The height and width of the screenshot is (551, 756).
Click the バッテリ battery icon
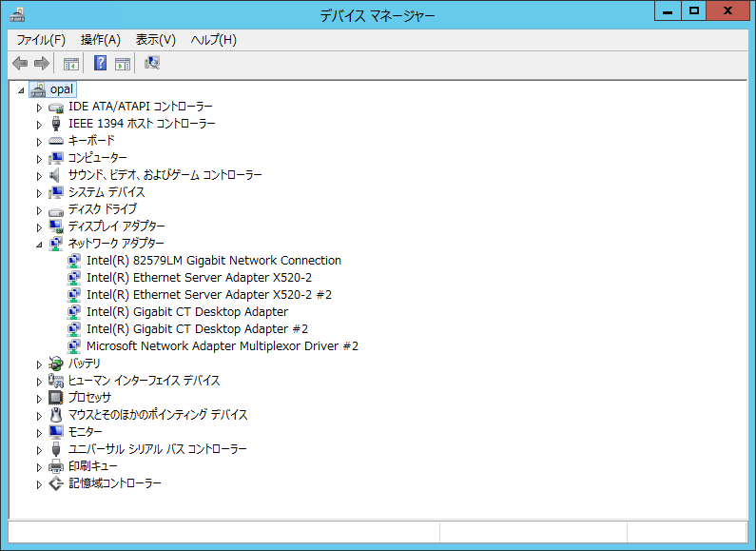coord(56,364)
